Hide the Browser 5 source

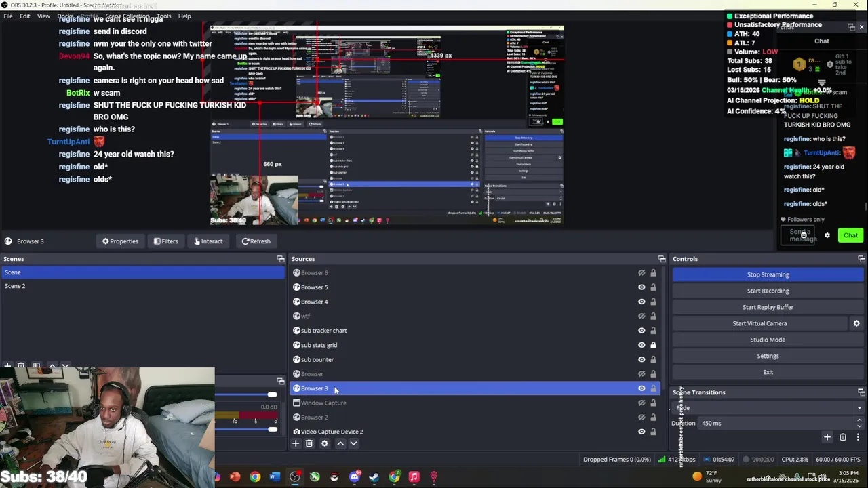[642, 287]
